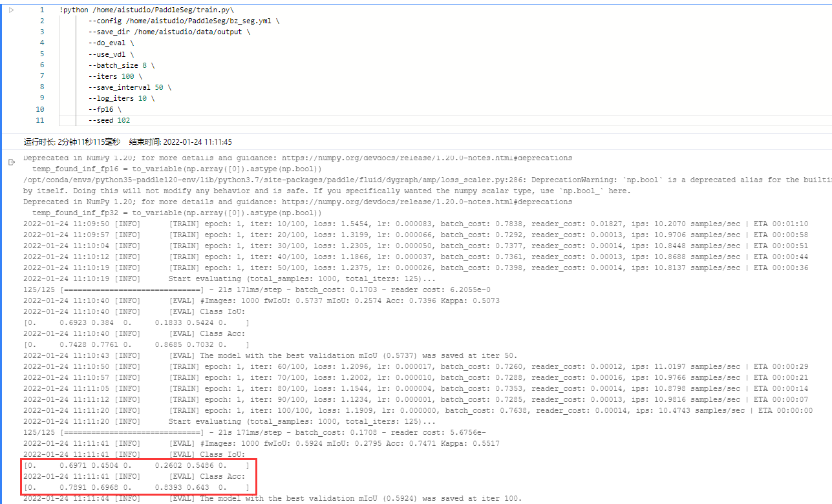Click the EVAL result line with mIoU 0.2574
Viewport: 832px width, 504px height.
click(x=261, y=300)
